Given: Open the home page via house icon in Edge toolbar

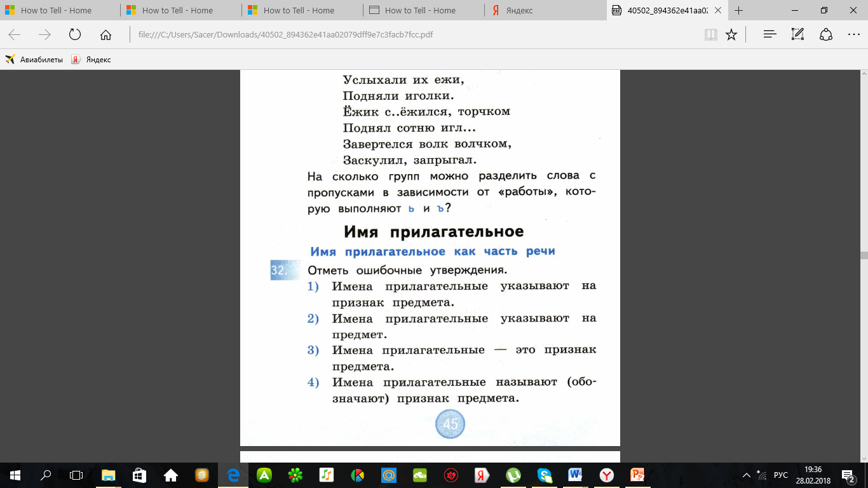Looking at the screenshot, I should click(105, 35).
